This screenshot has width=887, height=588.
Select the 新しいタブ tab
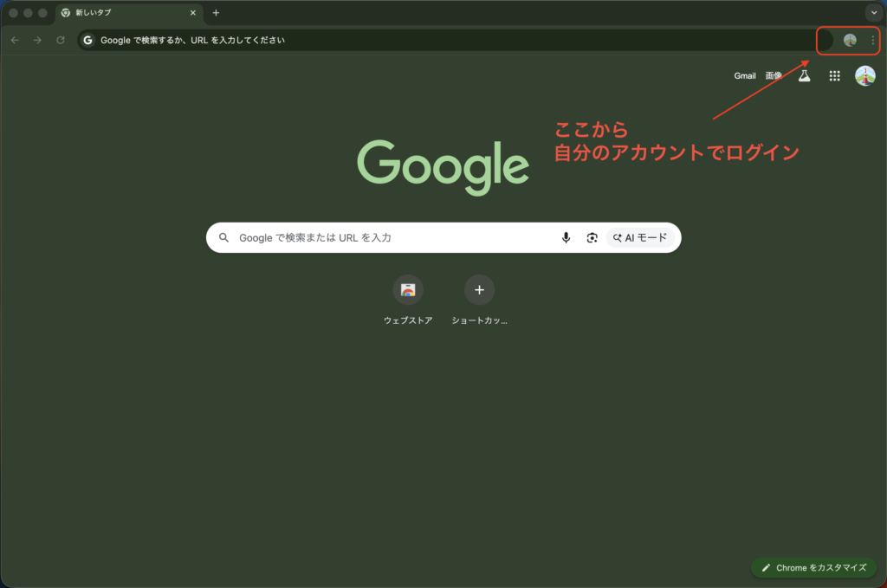coord(121,13)
